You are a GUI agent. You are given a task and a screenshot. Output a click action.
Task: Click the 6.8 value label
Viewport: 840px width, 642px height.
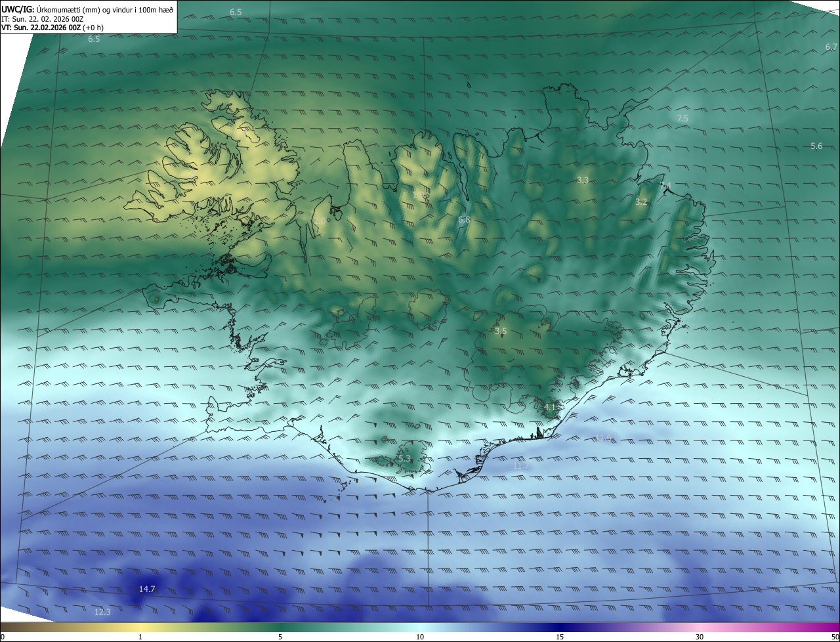[464, 220]
